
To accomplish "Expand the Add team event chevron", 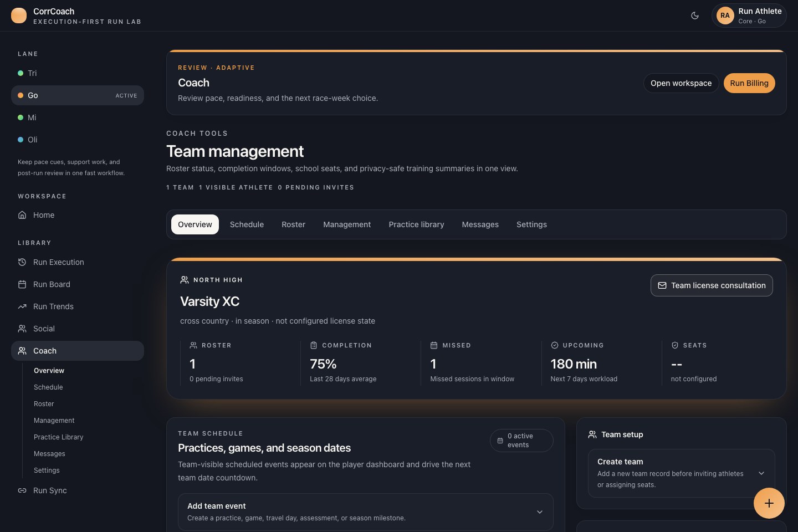I will point(540,512).
